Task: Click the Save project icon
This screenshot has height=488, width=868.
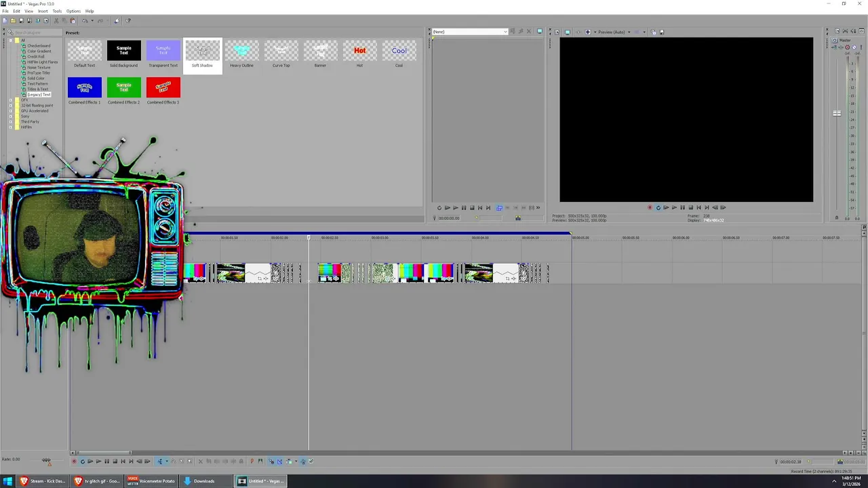Action: point(21,20)
